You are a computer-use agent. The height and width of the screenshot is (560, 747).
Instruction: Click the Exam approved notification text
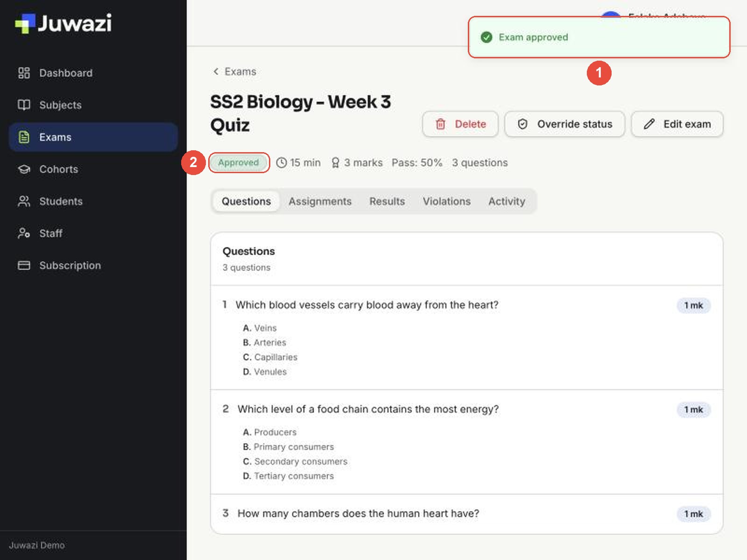533,37
